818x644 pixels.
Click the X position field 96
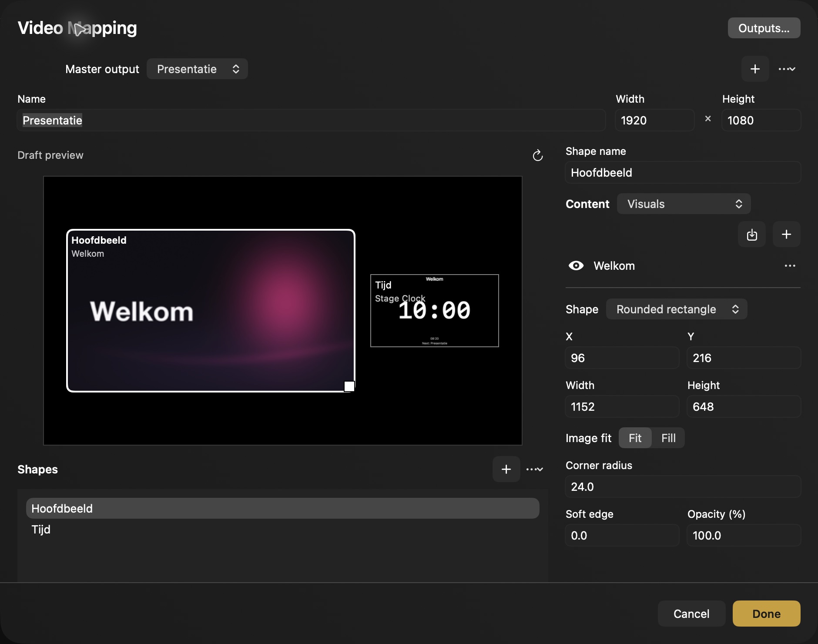click(x=622, y=358)
